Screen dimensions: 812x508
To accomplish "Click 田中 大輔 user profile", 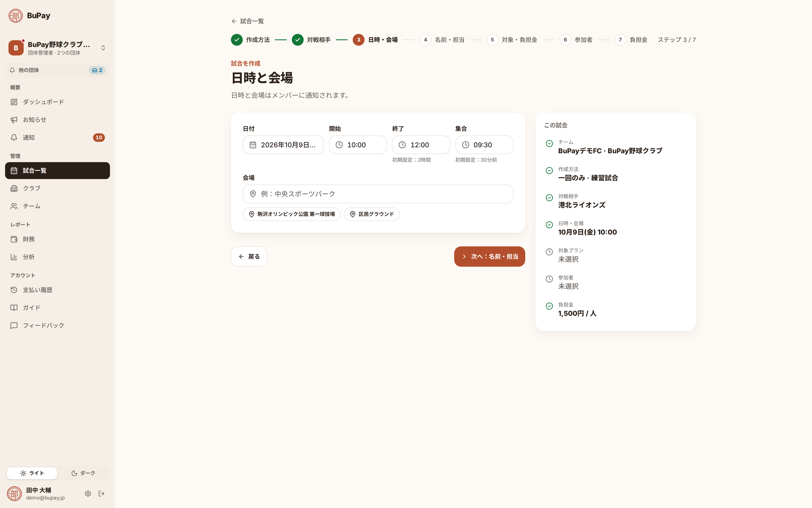I will [x=36, y=494].
